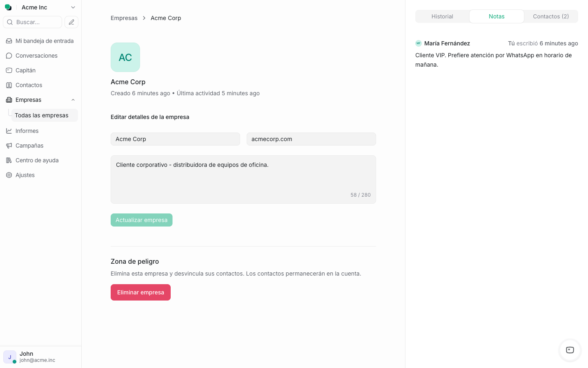588x368 pixels.
Task: Click the Zona de peligro heading
Action: click(135, 261)
